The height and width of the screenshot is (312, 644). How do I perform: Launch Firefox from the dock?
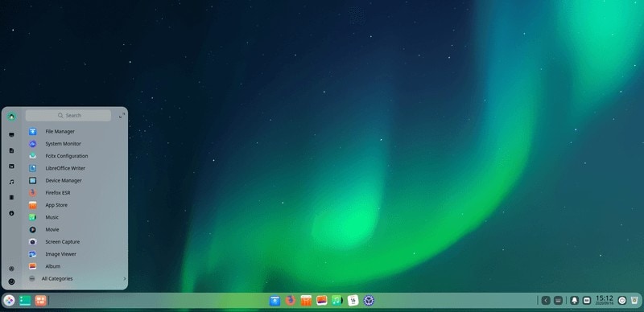[x=291, y=301]
